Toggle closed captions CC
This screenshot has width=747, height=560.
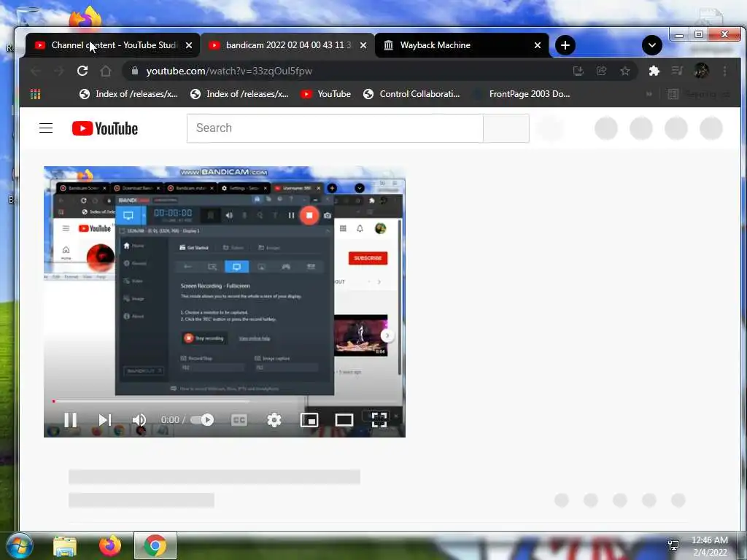pyautogui.click(x=239, y=419)
